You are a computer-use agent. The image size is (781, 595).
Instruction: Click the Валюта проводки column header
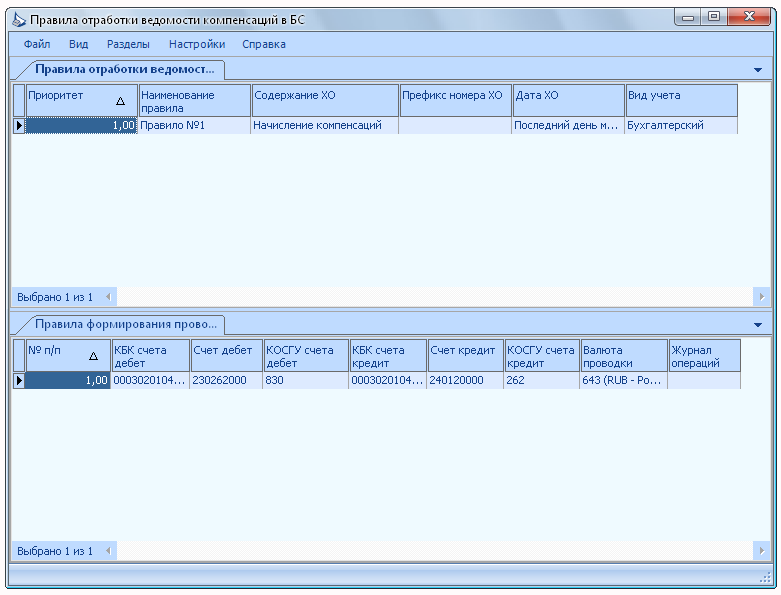pos(624,356)
